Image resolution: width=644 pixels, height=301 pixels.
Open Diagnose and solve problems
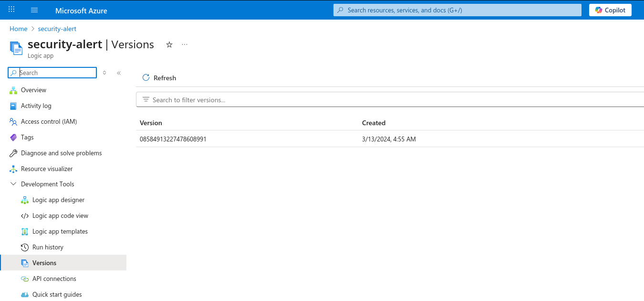tap(62, 153)
